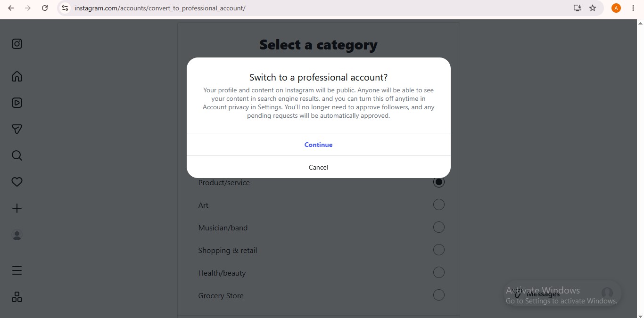644x318 pixels.
Task: Open direct messages paper plane icon
Action: (17, 129)
